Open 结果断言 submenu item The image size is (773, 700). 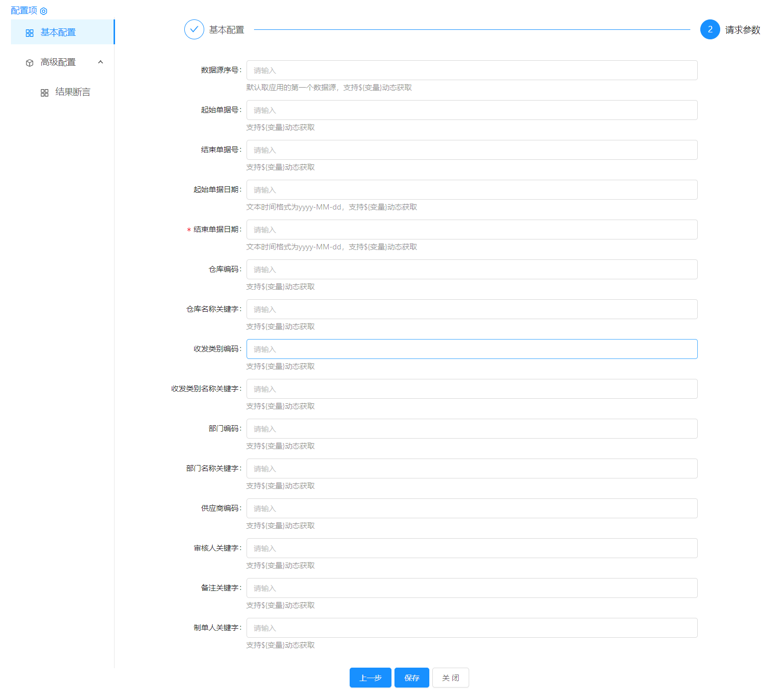point(73,92)
